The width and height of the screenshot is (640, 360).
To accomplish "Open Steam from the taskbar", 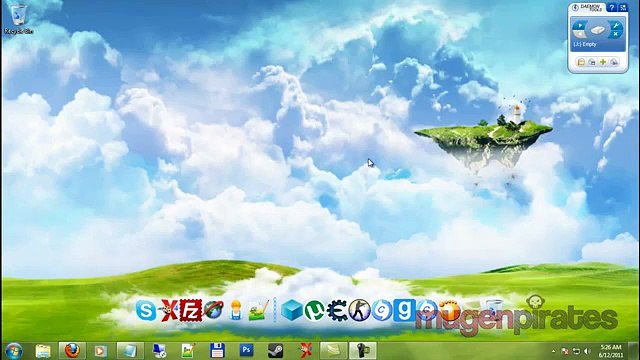I will tap(275, 351).
